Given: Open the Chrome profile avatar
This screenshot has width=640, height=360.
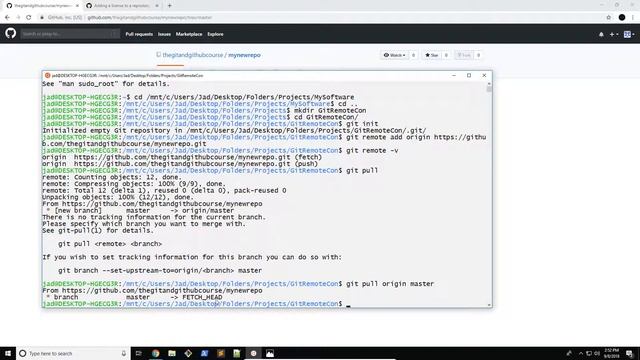Looking at the screenshot, I should tap(622, 18).
